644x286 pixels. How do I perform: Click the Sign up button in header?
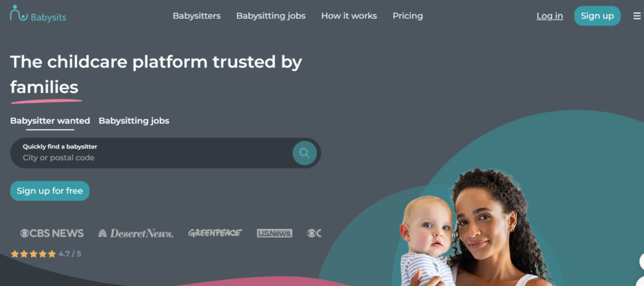[x=597, y=16]
